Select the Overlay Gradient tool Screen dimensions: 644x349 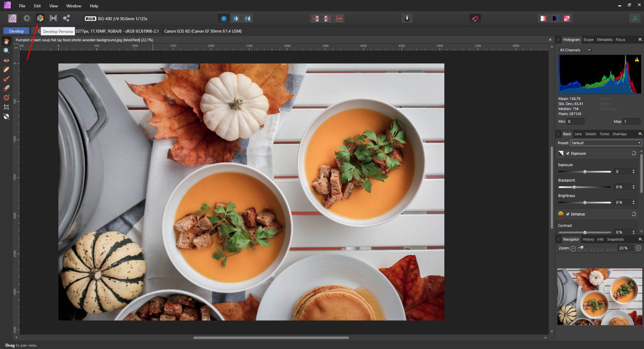[6, 98]
